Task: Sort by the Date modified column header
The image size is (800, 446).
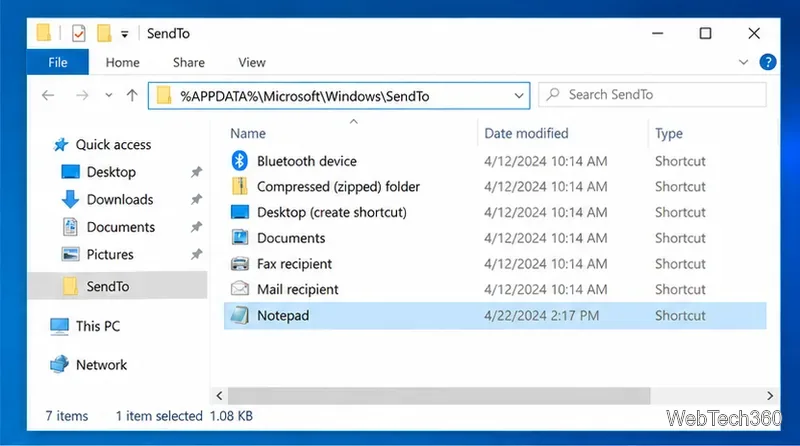Action: [526, 133]
